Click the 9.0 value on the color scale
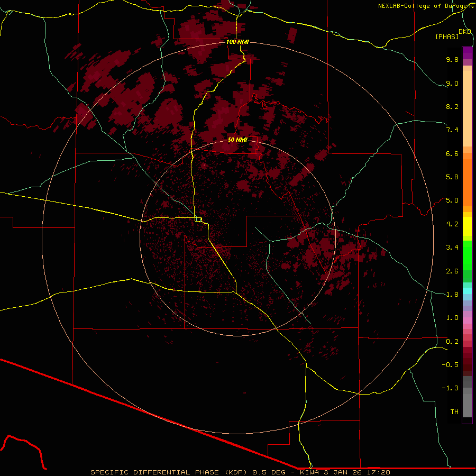The width and height of the screenshot is (476, 476). 452,83
